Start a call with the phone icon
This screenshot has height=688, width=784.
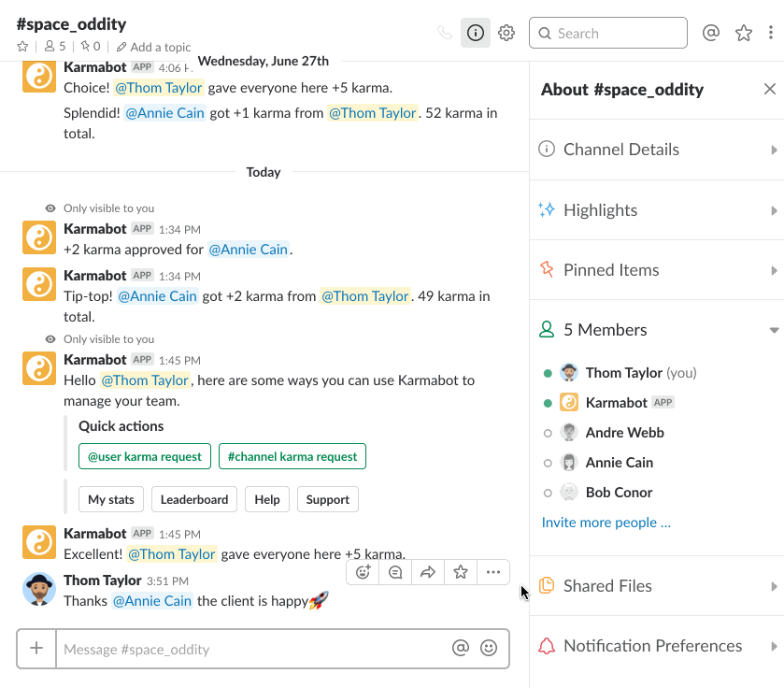(x=445, y=32)
